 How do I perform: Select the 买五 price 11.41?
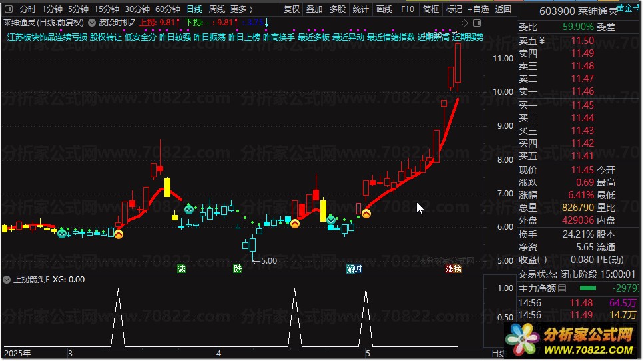pos(582,156)
